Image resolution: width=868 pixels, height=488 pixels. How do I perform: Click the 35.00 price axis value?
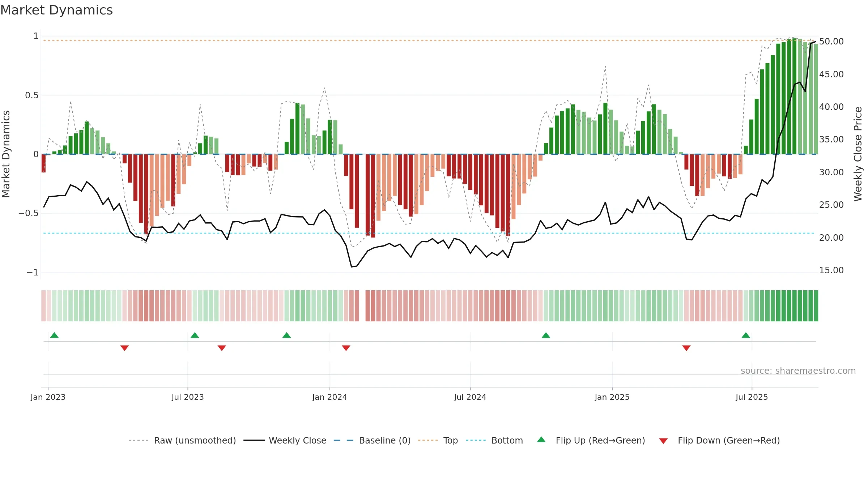coord(831,139)
